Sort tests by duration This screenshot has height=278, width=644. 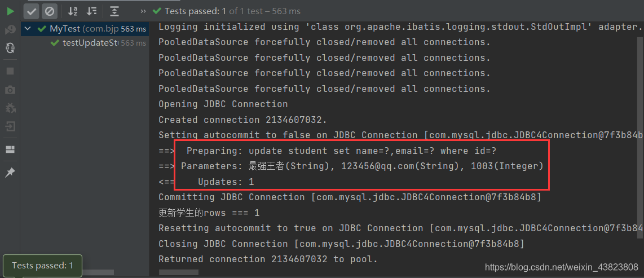coord(91,11)
